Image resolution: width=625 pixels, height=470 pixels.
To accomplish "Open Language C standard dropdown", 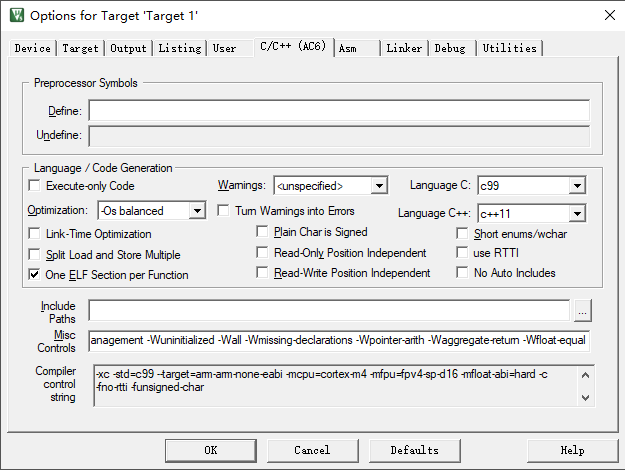I will [x=576, y=186].
